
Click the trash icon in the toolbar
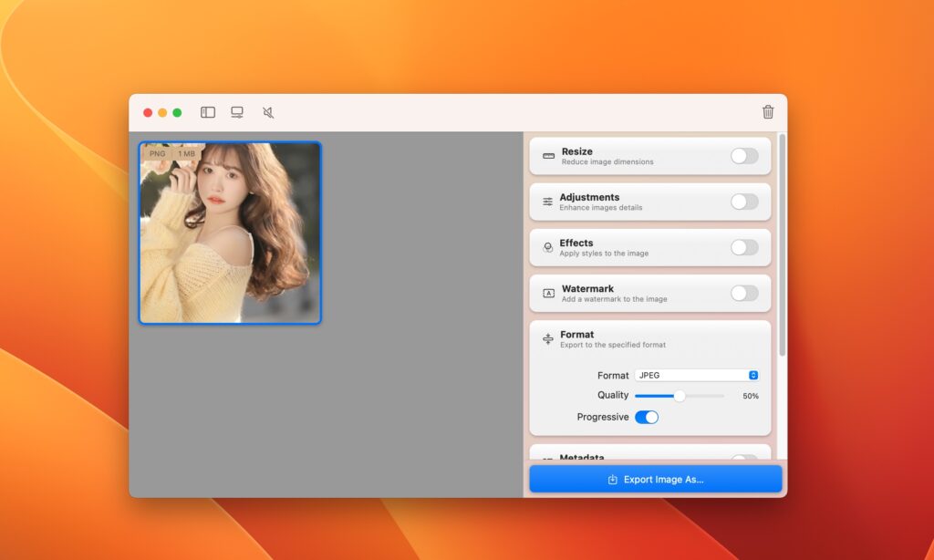click(767, 111)
